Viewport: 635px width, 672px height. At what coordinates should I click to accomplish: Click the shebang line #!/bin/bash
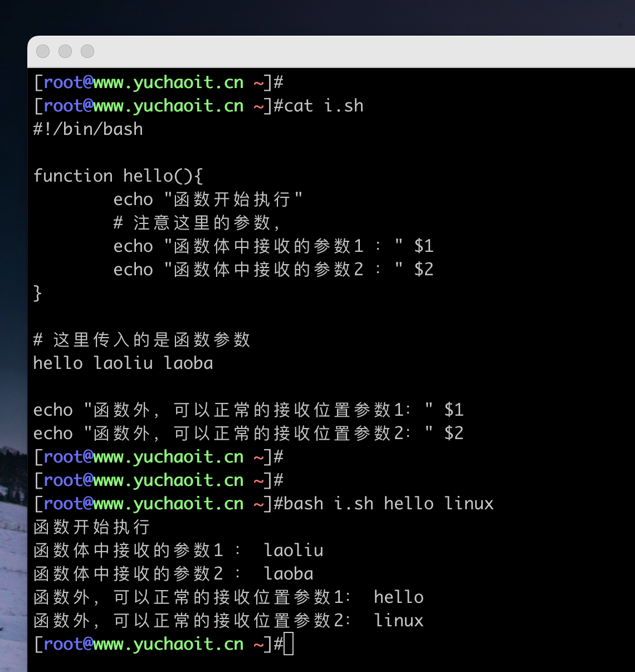click(x=87, y=129)
